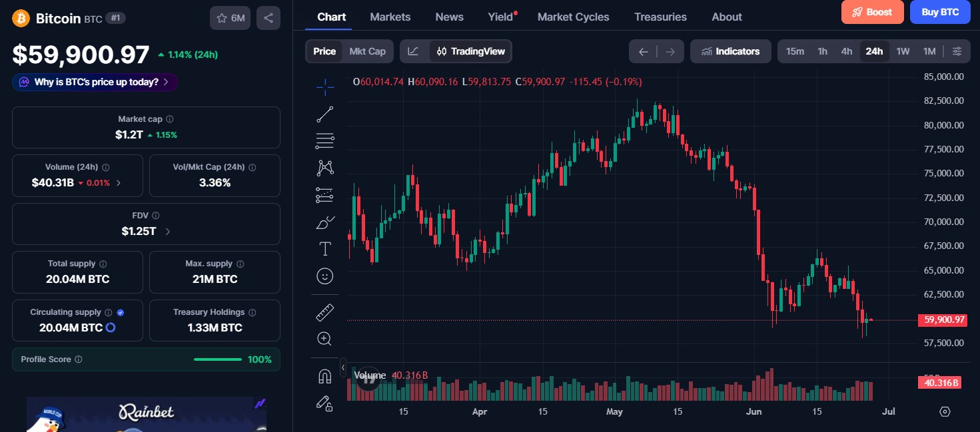Toggle the magnet mode icon

pyautogui.click(x=325, y=377)
